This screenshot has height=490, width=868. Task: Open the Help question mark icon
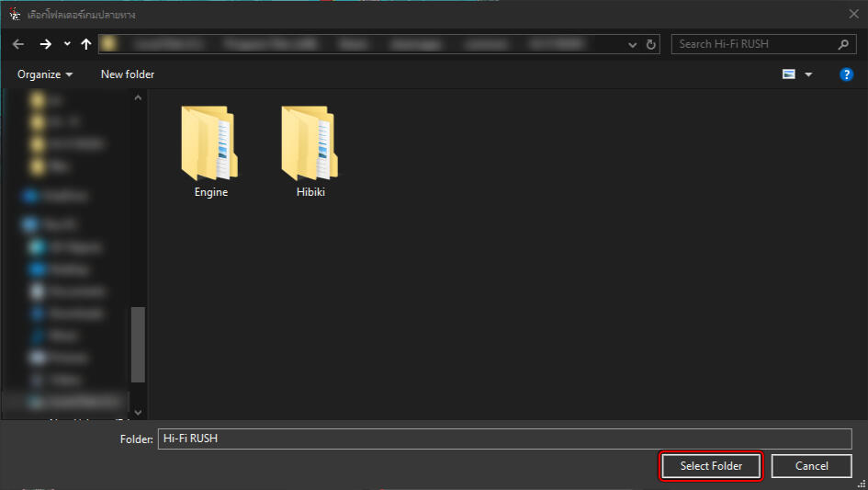pos(847,74)
